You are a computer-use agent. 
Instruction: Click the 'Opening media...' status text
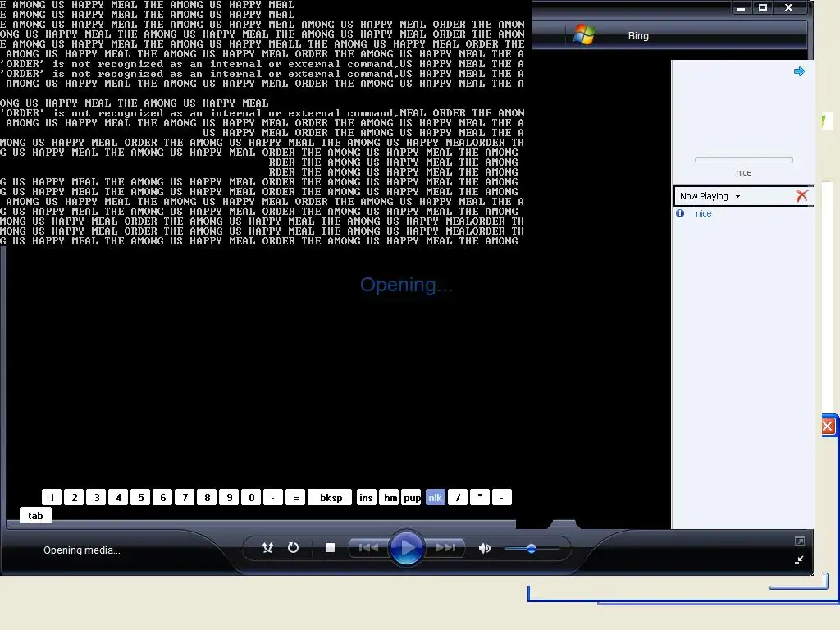[x=81, y=550]
